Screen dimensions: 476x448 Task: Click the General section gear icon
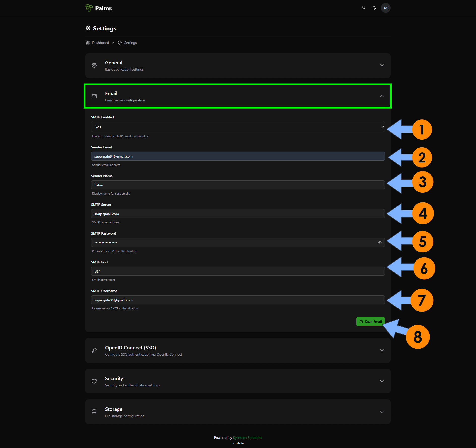(x=94, y=65)
